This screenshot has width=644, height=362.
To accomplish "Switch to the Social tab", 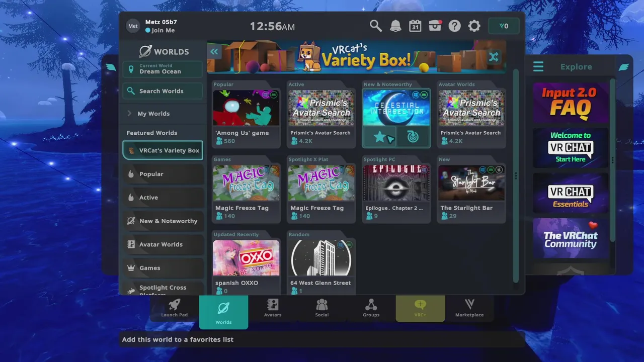I will point(322,308).
